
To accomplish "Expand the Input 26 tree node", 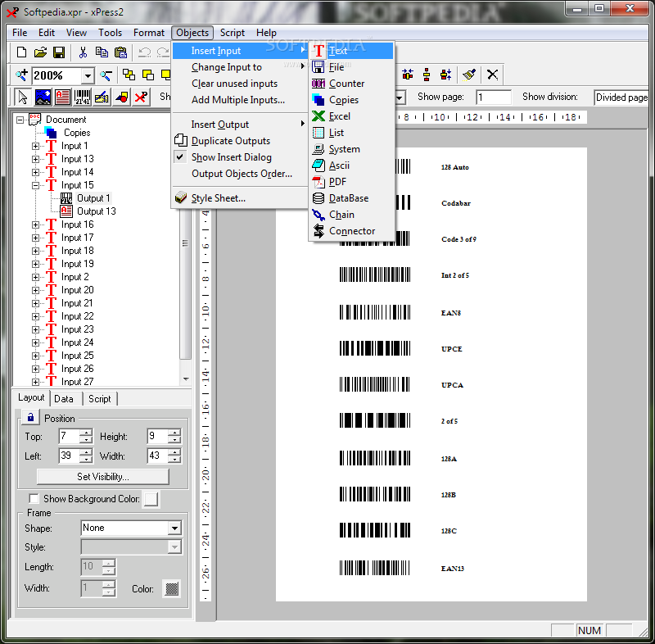I will point(35,369).
